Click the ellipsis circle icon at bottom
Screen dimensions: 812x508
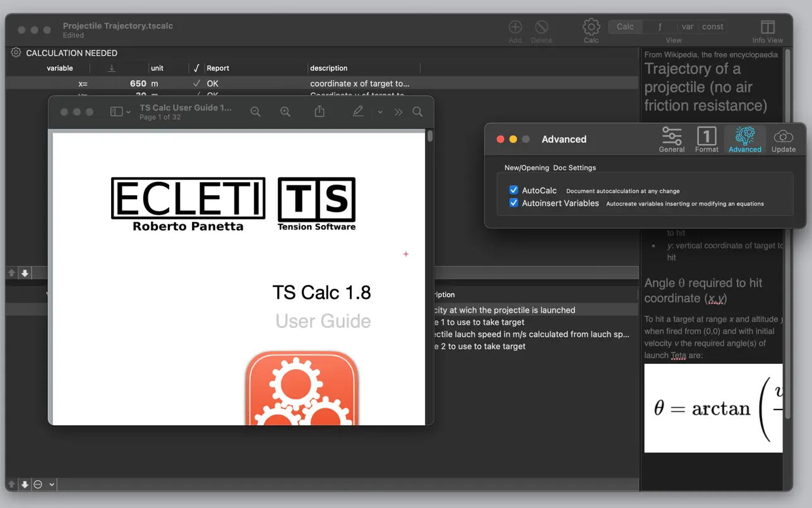point(38,485)
